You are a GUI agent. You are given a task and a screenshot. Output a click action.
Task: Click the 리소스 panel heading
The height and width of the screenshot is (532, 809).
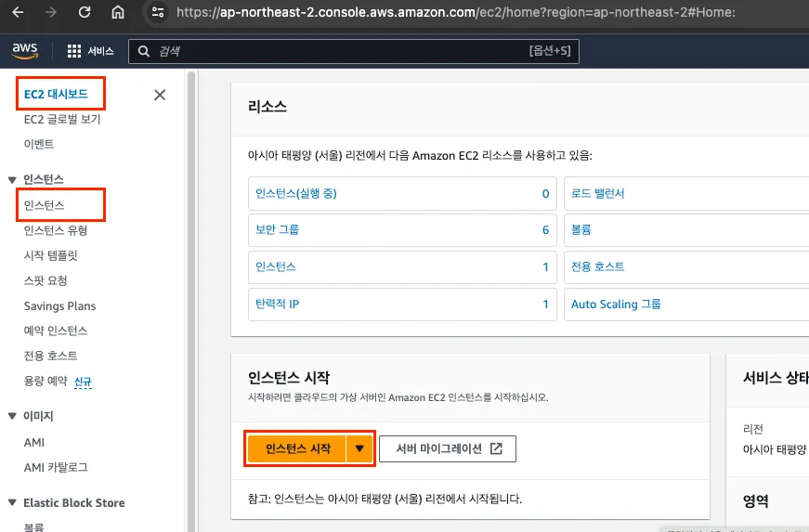tap(267, 106)
